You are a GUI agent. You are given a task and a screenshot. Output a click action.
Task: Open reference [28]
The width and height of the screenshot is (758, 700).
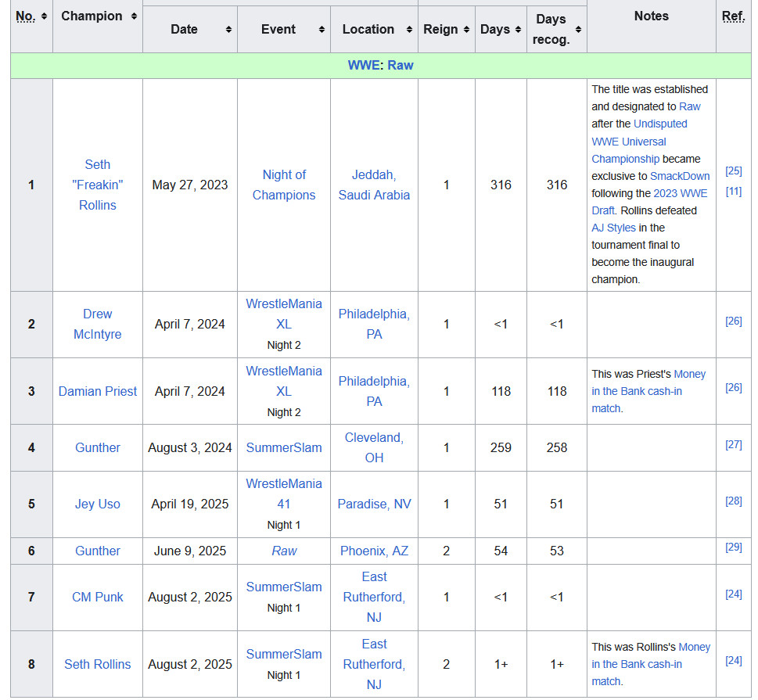[733, 501]
